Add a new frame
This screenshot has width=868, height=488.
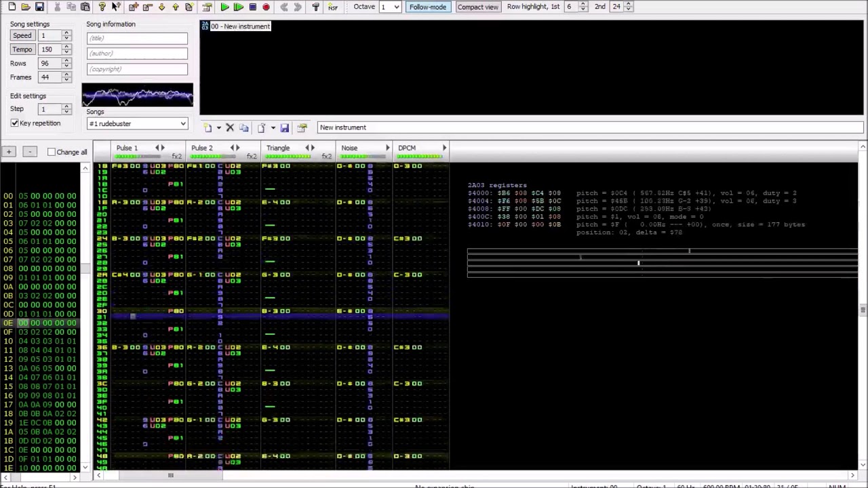pos(134,7)
